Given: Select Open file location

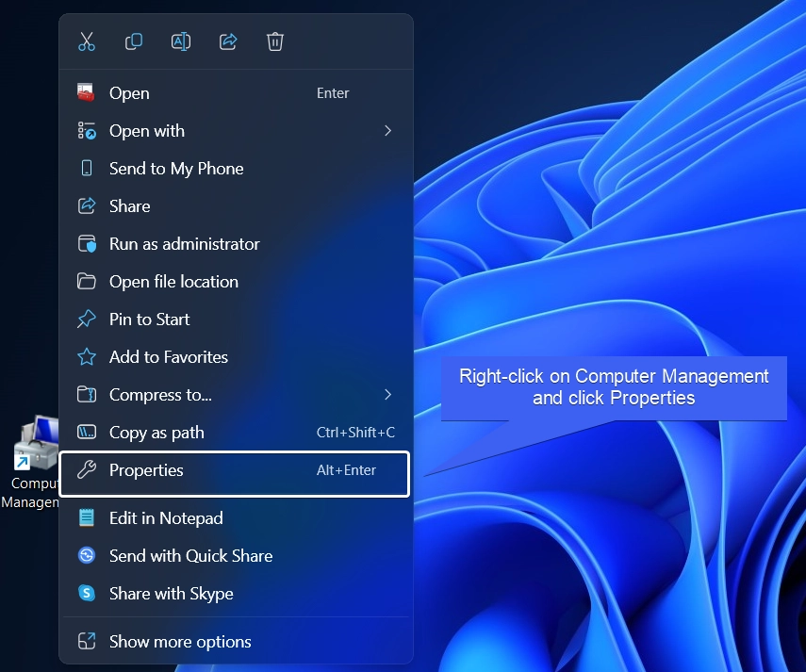Looking at the screenshot, I should click(x=236, y=282).
